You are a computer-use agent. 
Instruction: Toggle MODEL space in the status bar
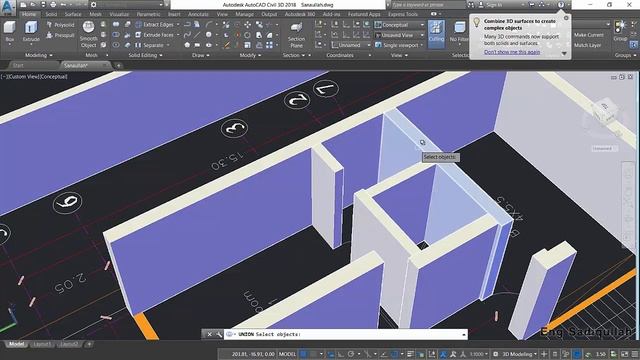[287, 354]
